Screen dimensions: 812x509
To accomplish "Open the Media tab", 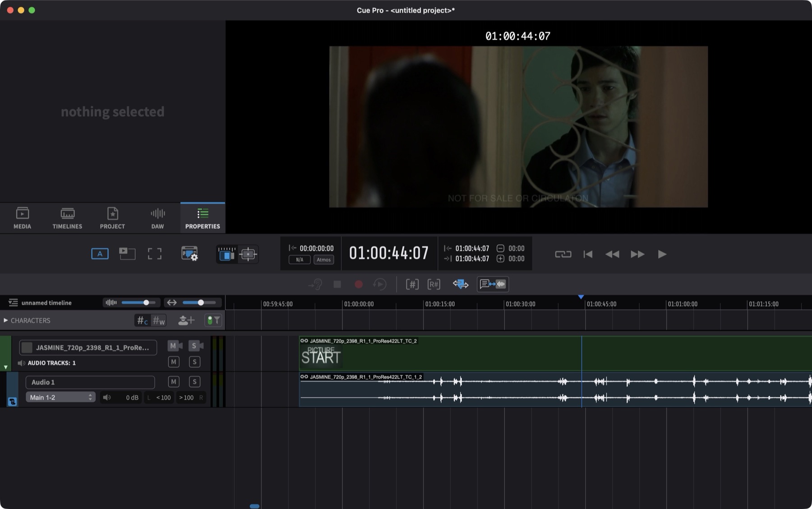I will 22,218.
